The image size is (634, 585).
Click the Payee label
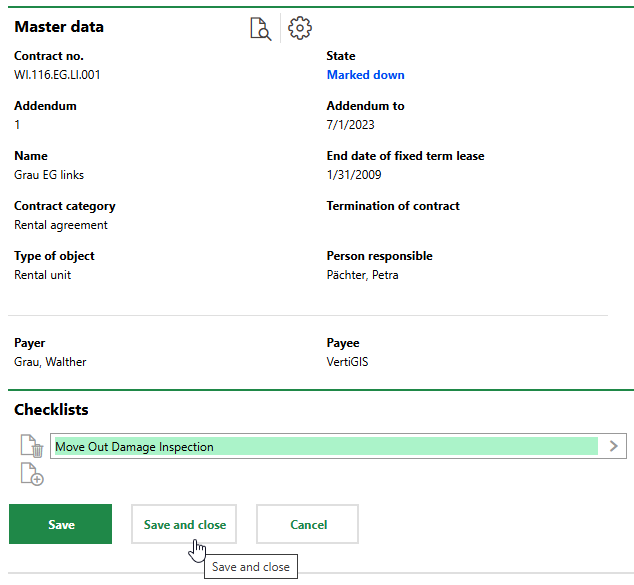tap(343, 343)
